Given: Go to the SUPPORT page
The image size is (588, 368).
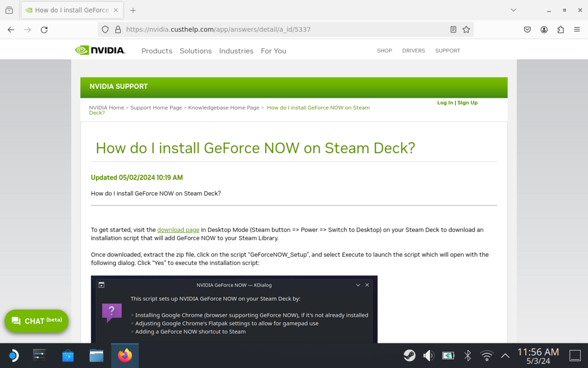Looking at the screenshot, I should tap(448, 51).
